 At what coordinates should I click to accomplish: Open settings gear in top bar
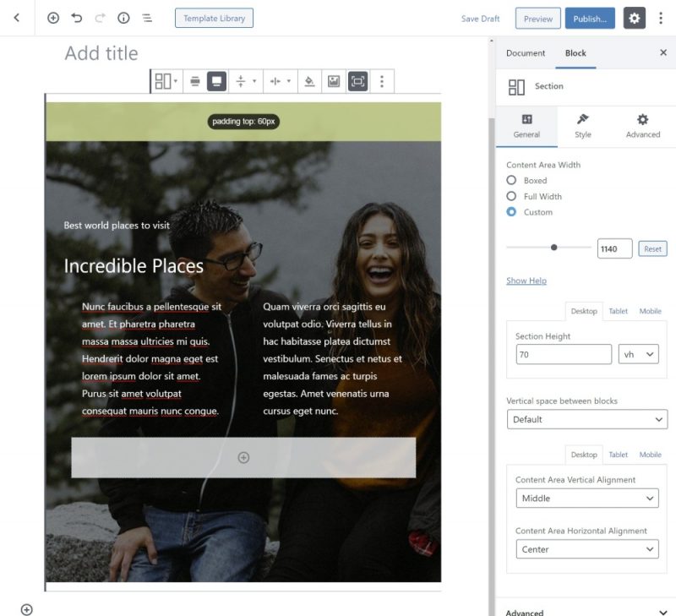click(635, 18)
